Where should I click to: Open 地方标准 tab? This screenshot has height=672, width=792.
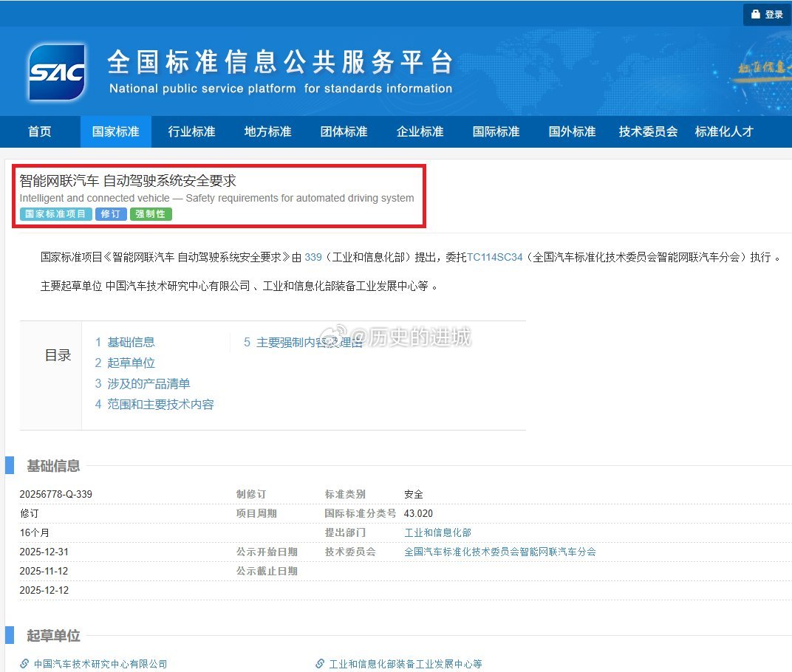coord(267,131)
